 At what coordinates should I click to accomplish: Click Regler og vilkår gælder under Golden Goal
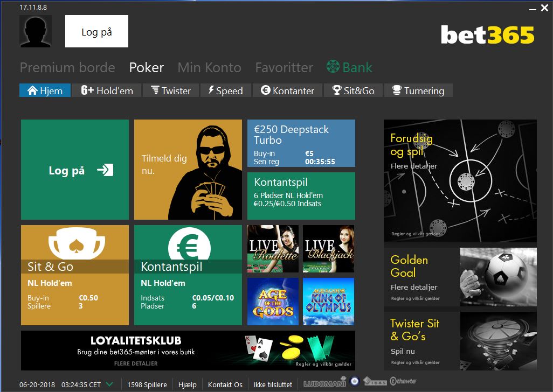pyautogui.click(x=415, y=298)
